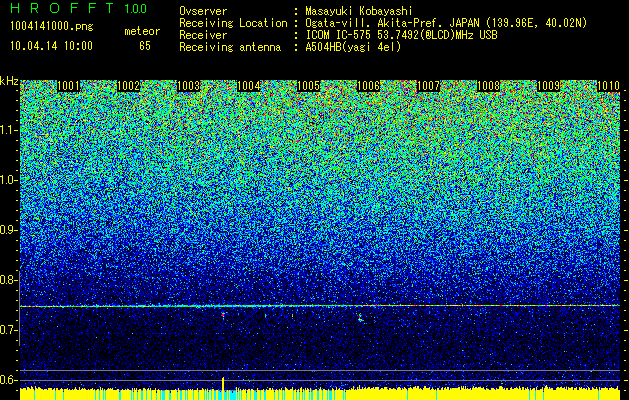Click the 1008 time marker label

[489, 86]
